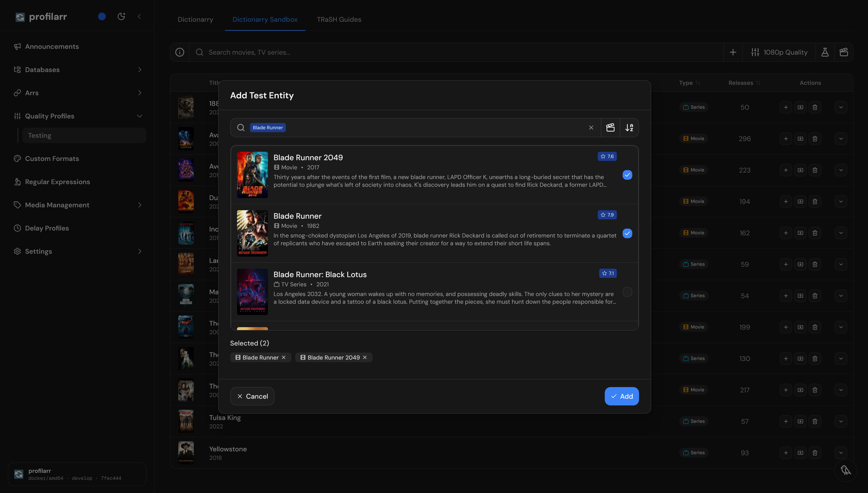Select Testing under Quality Profiles
Image resolution: width=868 pixels, height=493 pixels.
tap(84, 136)
